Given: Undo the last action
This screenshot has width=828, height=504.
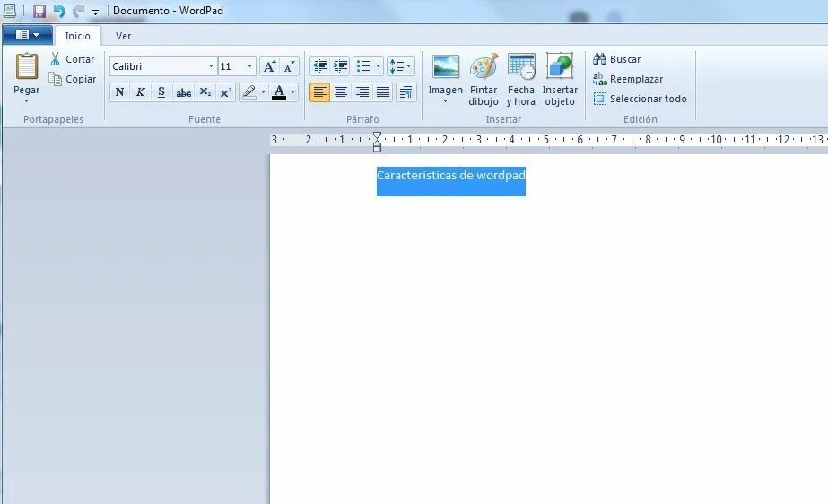Looking at the screenshot, I should click(59, 11).
